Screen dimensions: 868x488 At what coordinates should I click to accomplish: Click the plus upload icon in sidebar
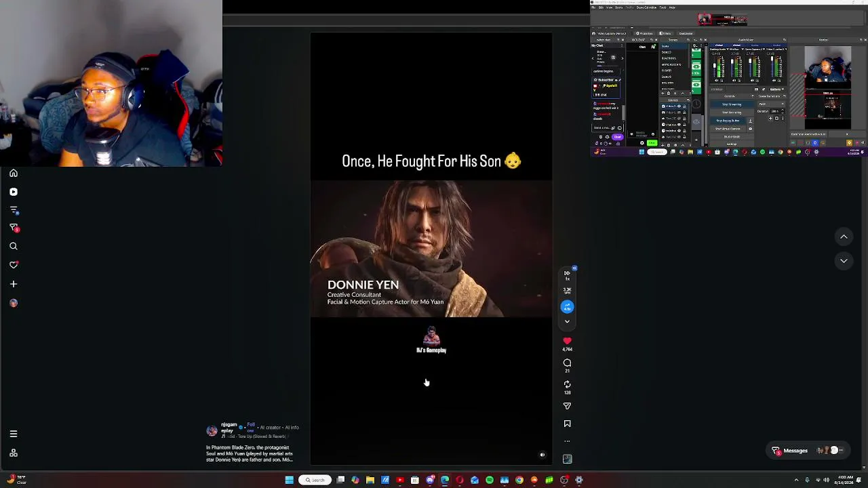click(13, 284)
